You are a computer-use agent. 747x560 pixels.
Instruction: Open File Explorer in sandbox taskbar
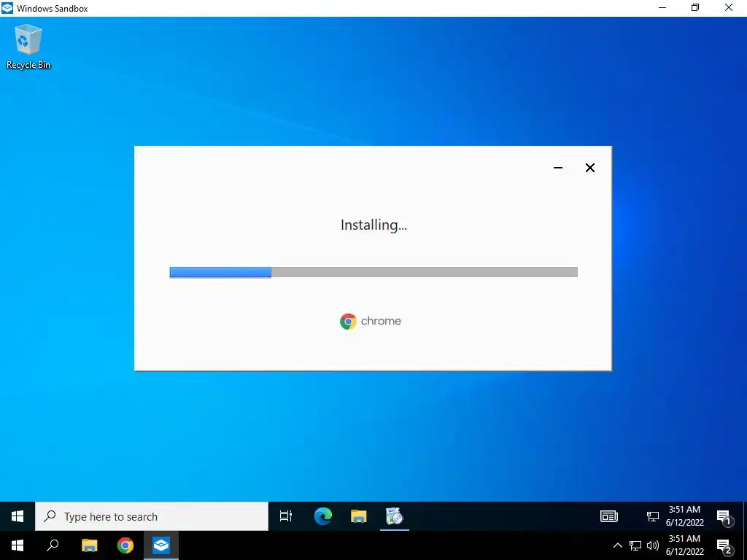click(359, 516)
